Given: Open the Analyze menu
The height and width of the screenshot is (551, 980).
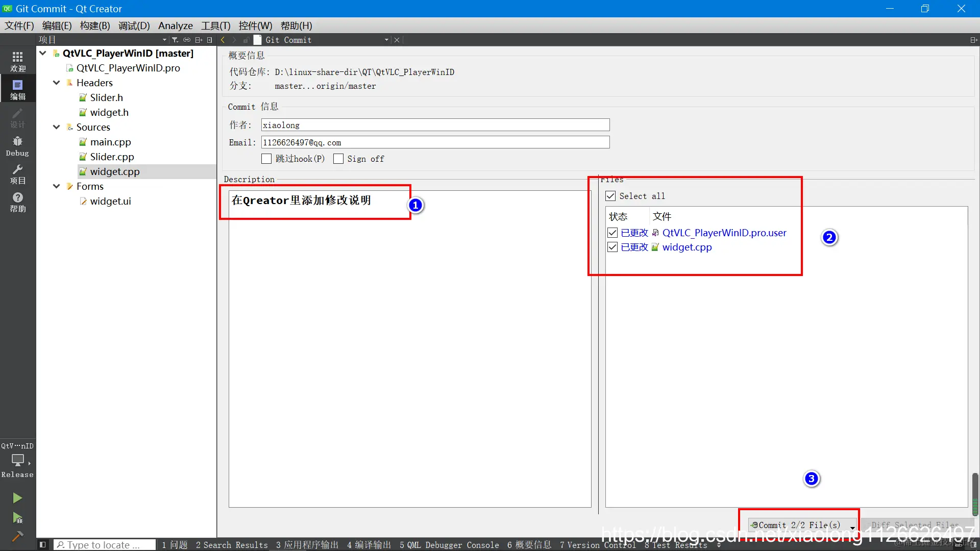Looking at the screenshot, I should click(175, 26).
